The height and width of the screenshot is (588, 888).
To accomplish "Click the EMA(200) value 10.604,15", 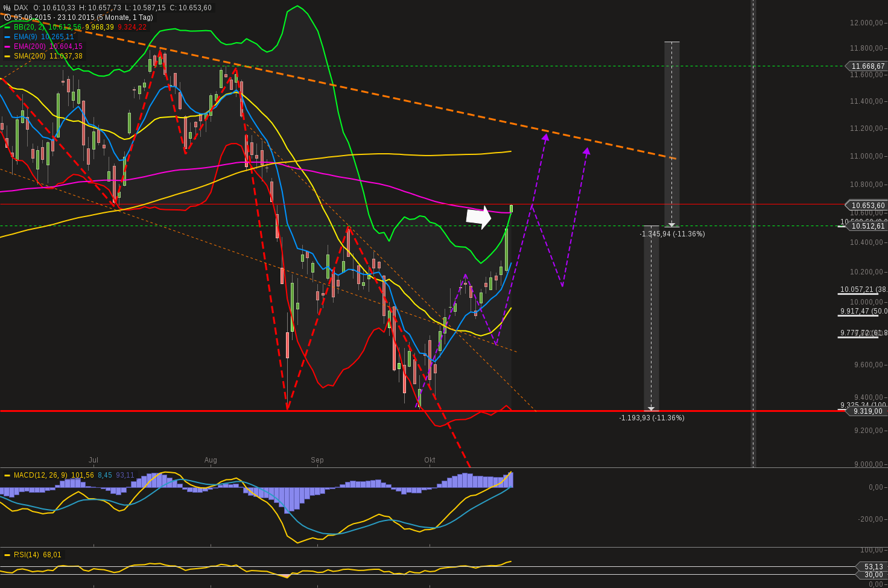I will point(66,46).
